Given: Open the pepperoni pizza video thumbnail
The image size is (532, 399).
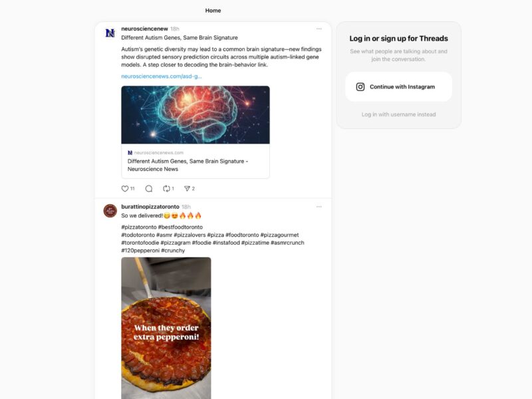Looking at the screenshot, I should tap(166, 328).
